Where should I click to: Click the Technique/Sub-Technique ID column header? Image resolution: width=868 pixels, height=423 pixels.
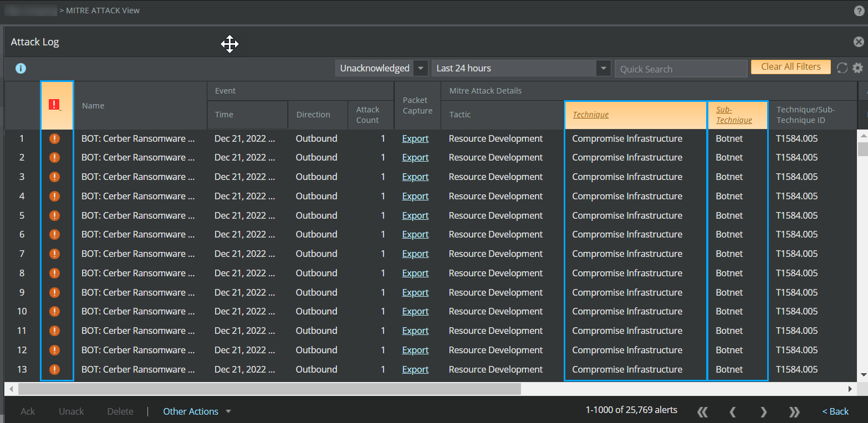[x=813, y=115]
